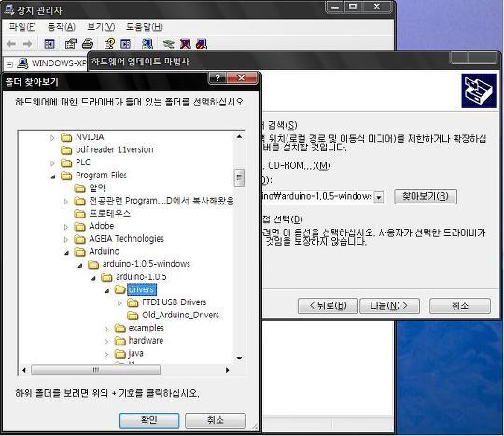Click the driver location path input field

(317, 196)
